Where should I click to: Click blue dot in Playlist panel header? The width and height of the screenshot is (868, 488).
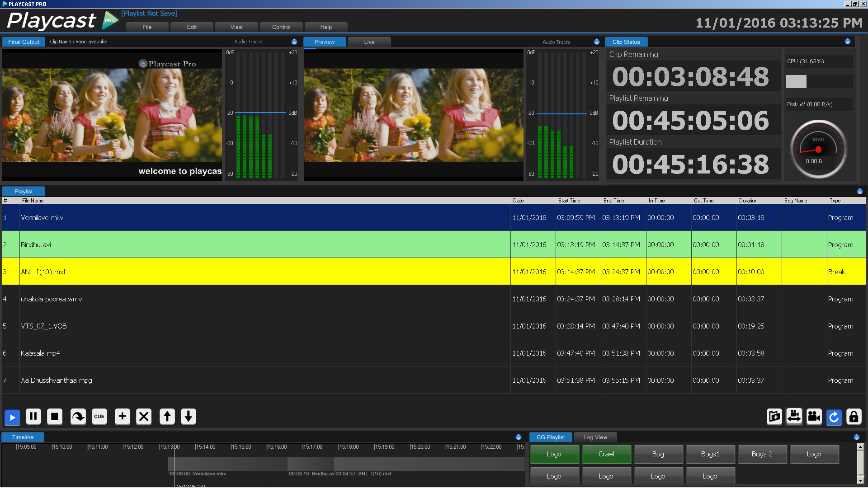(x=860, y=191)
